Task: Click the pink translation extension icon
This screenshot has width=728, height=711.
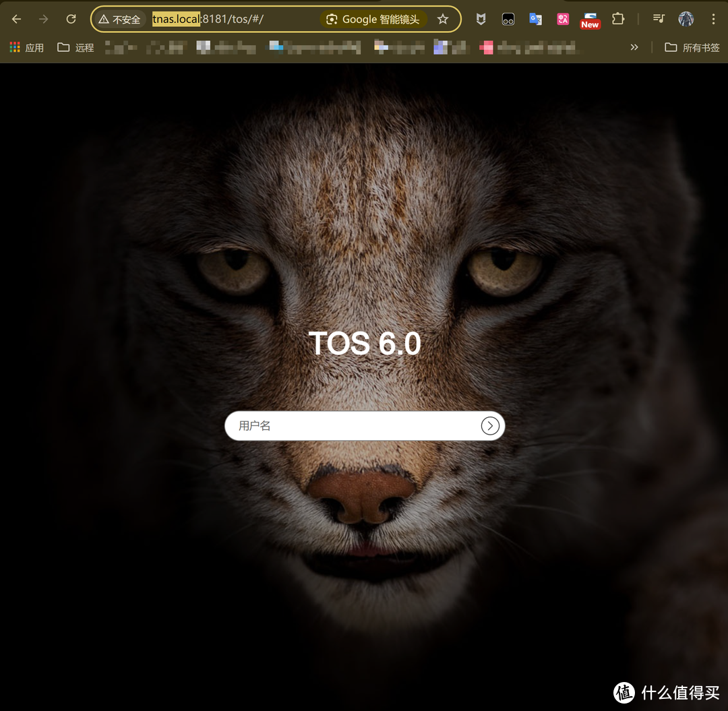Action: 563,20
